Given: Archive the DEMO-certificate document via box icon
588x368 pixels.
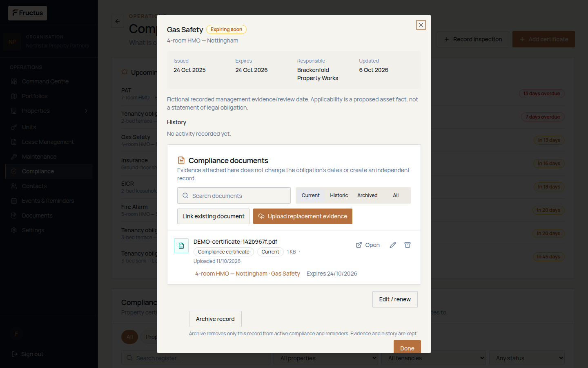Looking at the screenshot, I should click(x=408, y=245).
